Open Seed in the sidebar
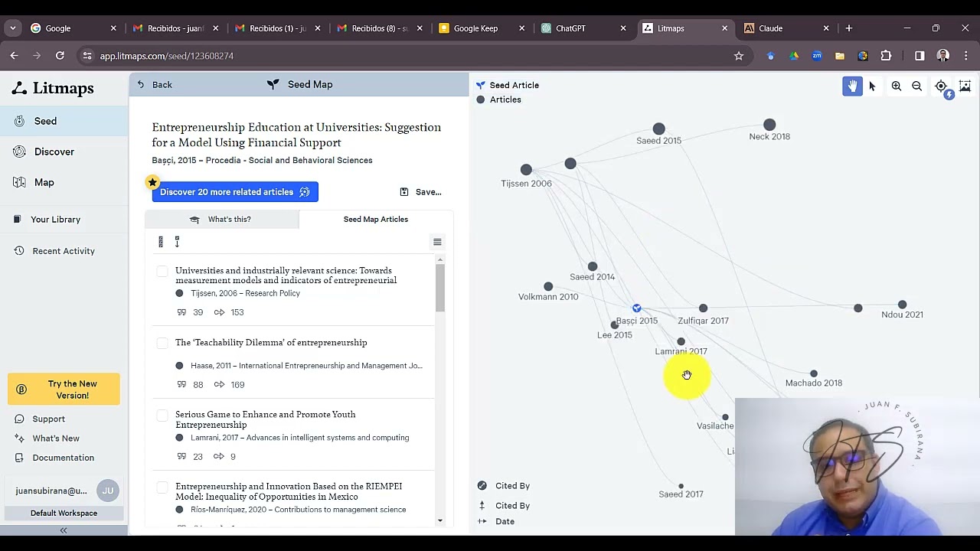The height and width of the screenshot is (551, 980). click(64, 121)
